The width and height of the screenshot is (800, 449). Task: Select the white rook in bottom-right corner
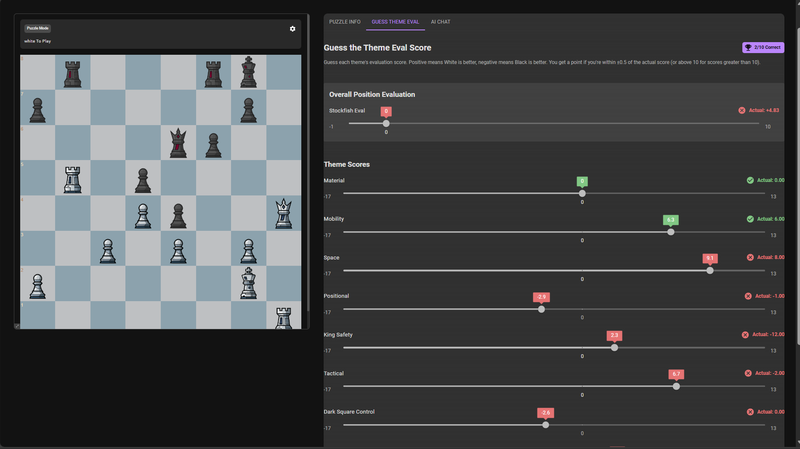(283, 318)
